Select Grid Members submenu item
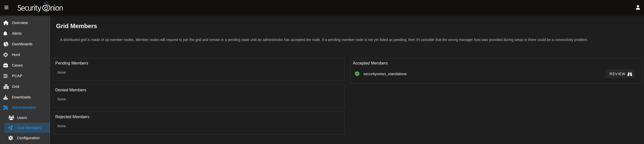This screenshot has height=144, width=644. tap(27, 128)
